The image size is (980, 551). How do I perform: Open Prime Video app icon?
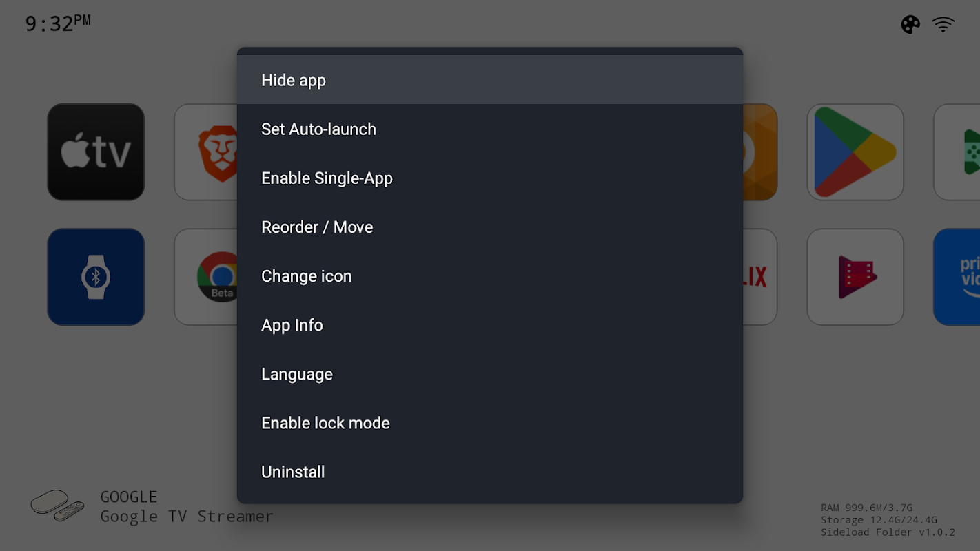tap(959, 277)
